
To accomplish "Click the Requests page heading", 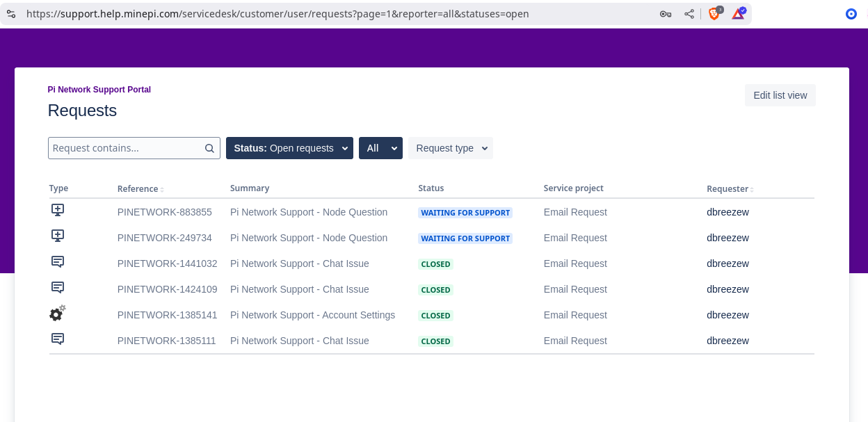I will coord(82,111).
